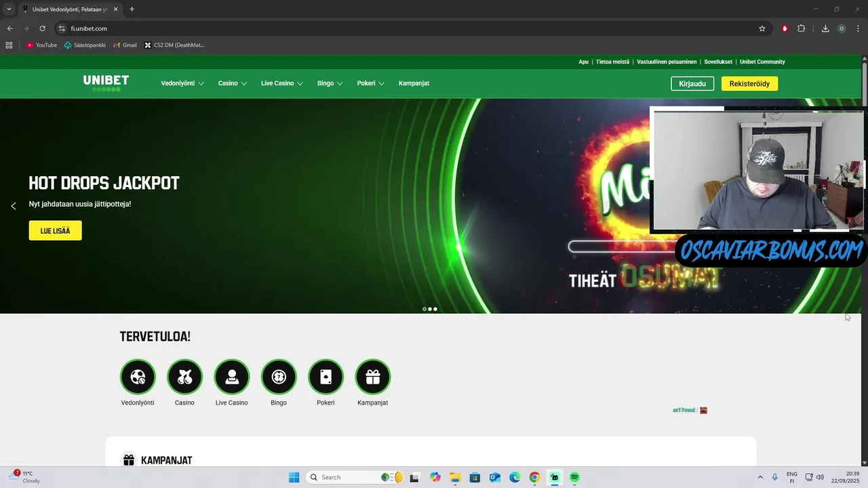Screen dimensions: 868x488
Task: Open Microsoft Edge from taskbar
Action: pos(515,477)
